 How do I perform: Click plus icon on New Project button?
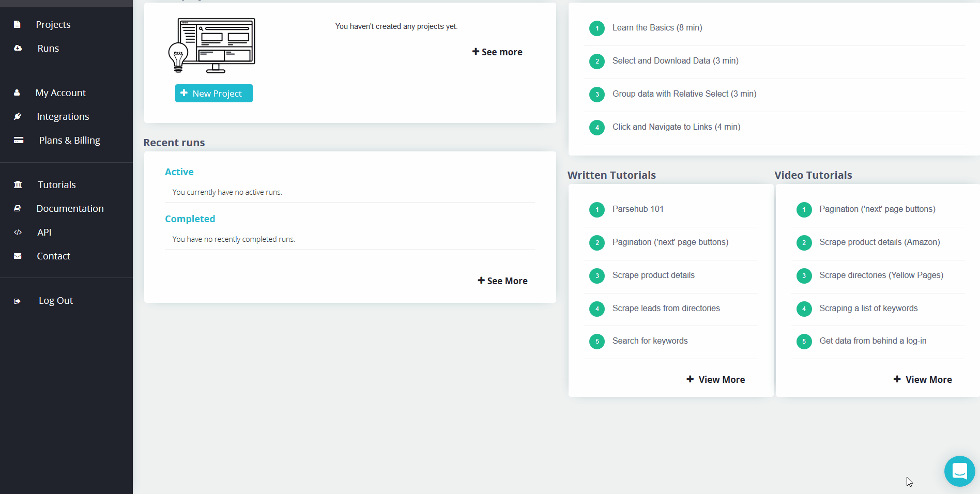coord(184,93)
